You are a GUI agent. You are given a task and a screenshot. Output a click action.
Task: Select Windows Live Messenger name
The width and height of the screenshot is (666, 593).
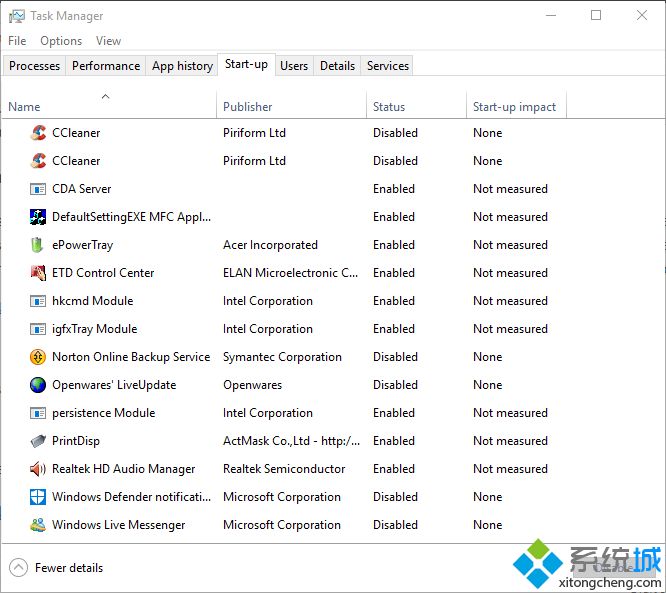point(119,525)
